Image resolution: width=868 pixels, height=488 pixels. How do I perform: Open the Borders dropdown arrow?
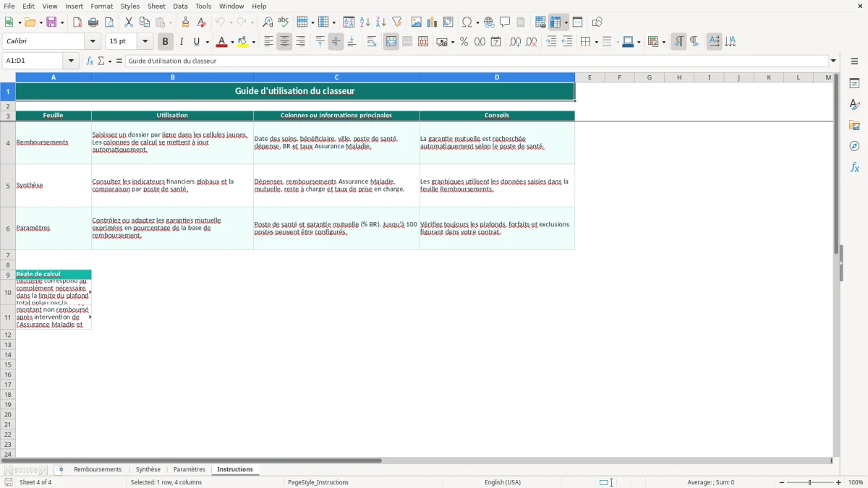[595, 42]
